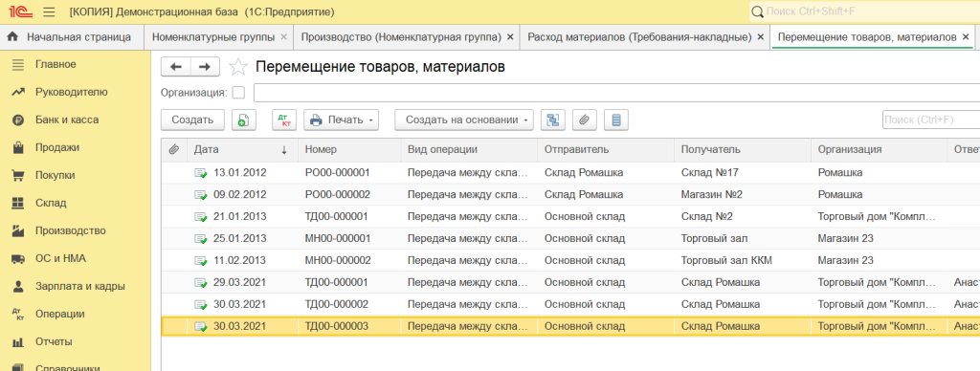
Task: Toggle the Организация filter checkbox
Action: tap(238, 93)
